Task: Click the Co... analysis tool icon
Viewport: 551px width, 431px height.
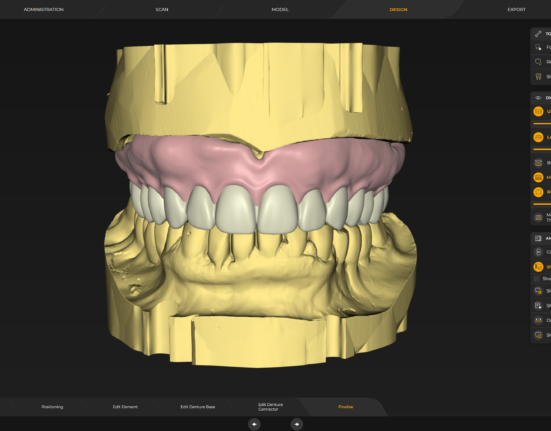Action: (x=538, y=252)
